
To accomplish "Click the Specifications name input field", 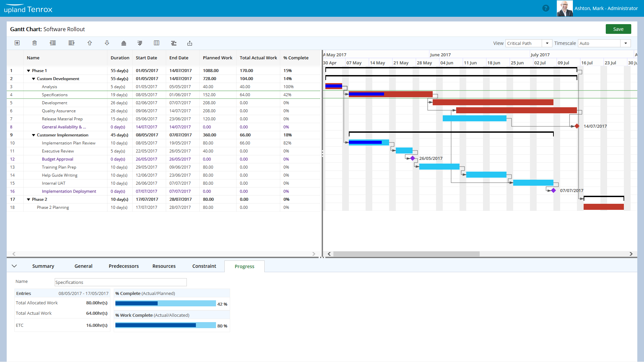I will pyautogui.click(x=120, y=282).
